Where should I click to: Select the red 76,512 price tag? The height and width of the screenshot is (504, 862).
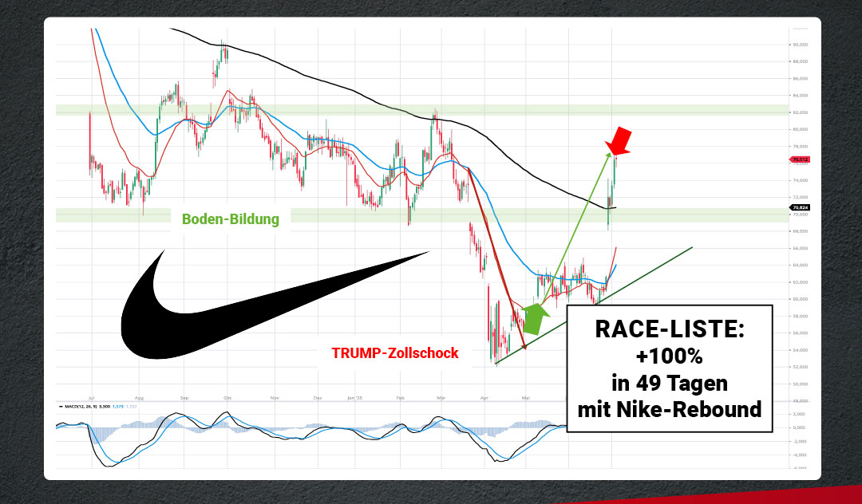[x=801, y=159]
